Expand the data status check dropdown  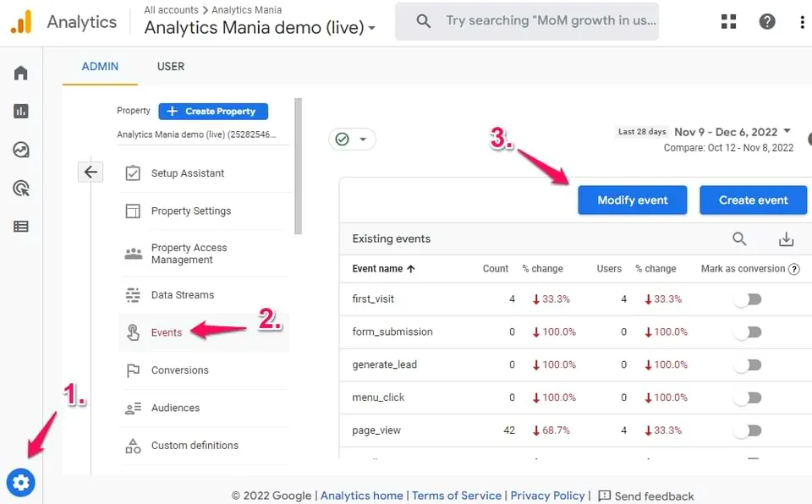(352, 139)
